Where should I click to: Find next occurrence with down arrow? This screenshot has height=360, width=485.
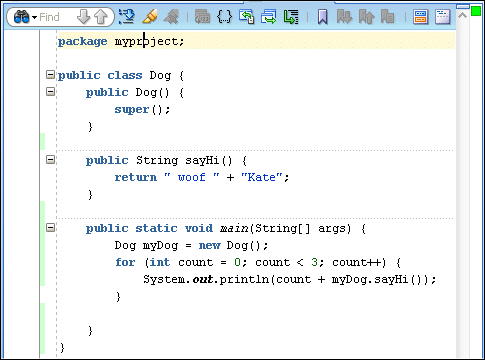click(x=83, y=17)
